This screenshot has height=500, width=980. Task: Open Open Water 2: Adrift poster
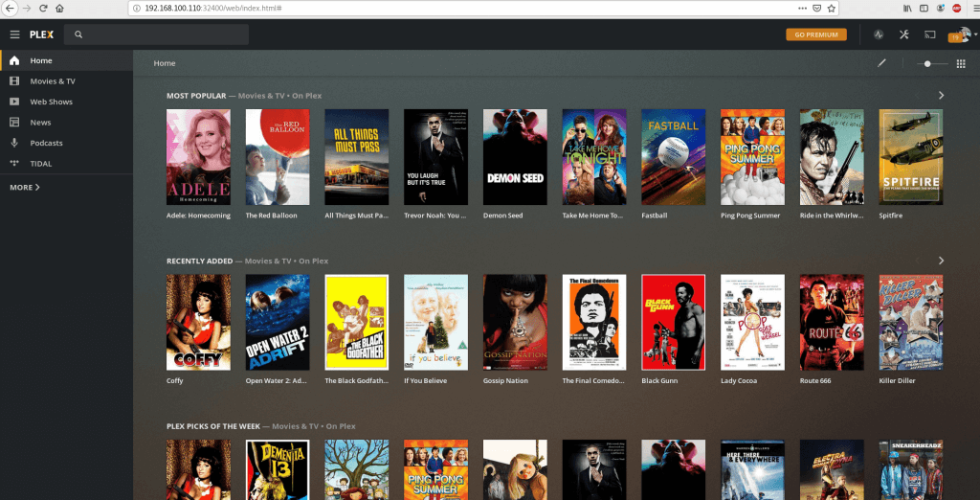[278, 322]
